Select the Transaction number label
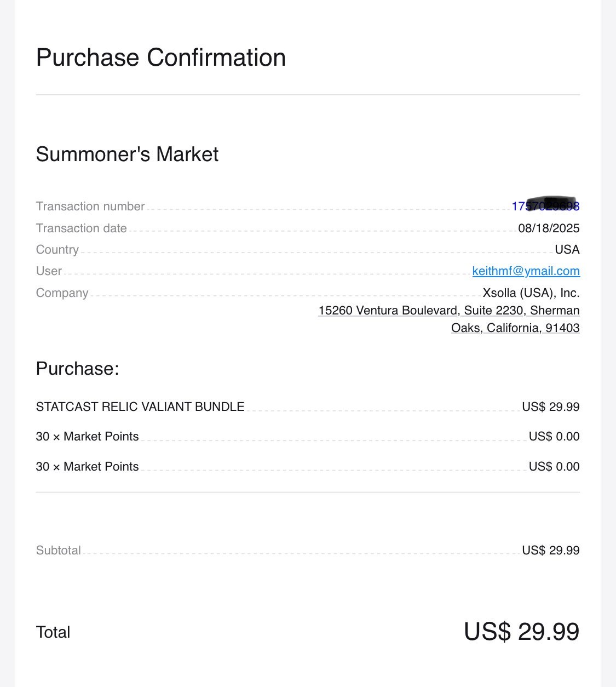The width and height of the screenshot is (616, 687). tap(90, 207)
